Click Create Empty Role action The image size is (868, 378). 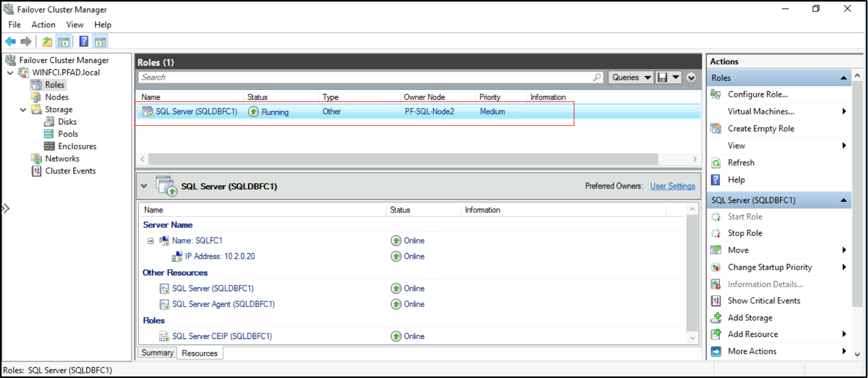(761, 129)
